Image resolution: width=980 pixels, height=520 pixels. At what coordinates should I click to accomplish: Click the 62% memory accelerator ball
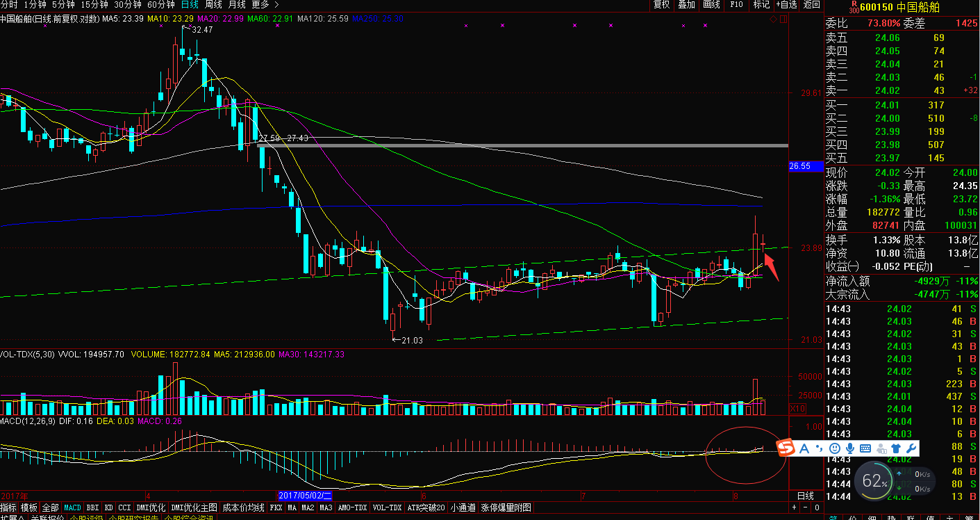coord(874,480)
